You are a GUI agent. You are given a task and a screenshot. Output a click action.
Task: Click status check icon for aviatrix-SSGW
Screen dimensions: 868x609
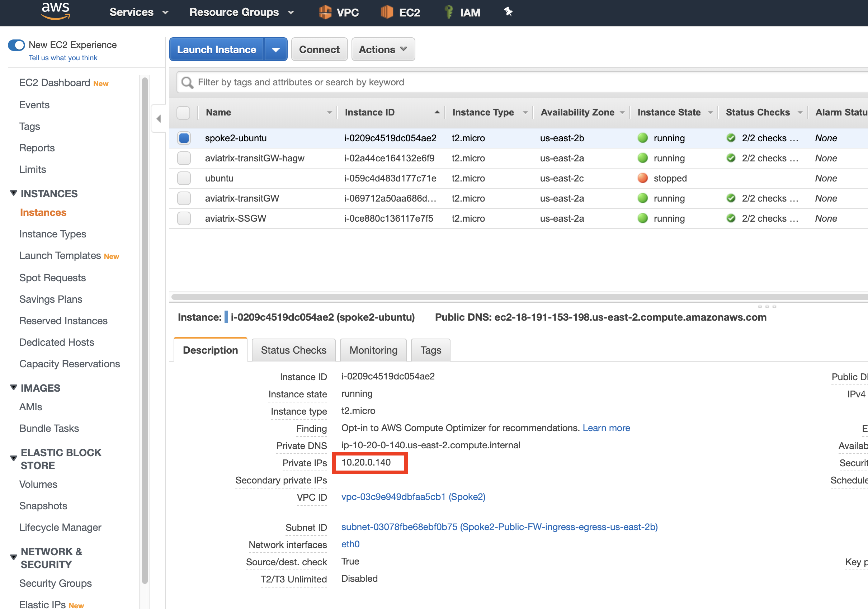tap(731, 218)
